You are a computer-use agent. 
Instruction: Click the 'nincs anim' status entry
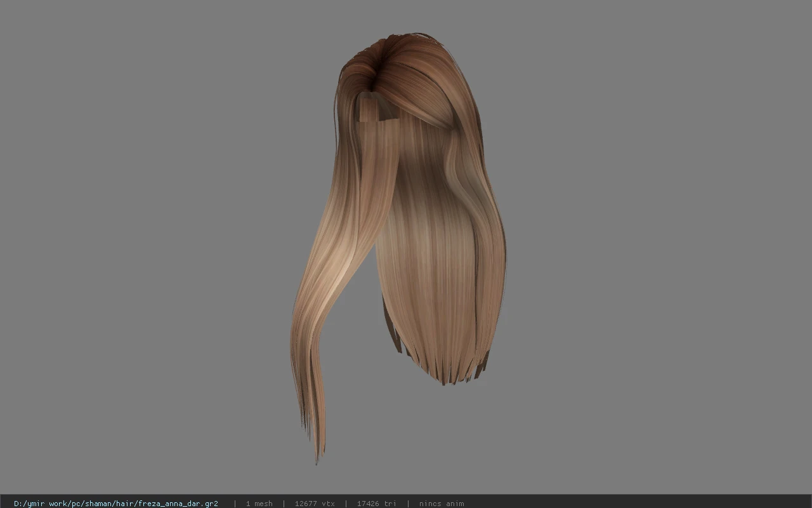click(442, 504)
